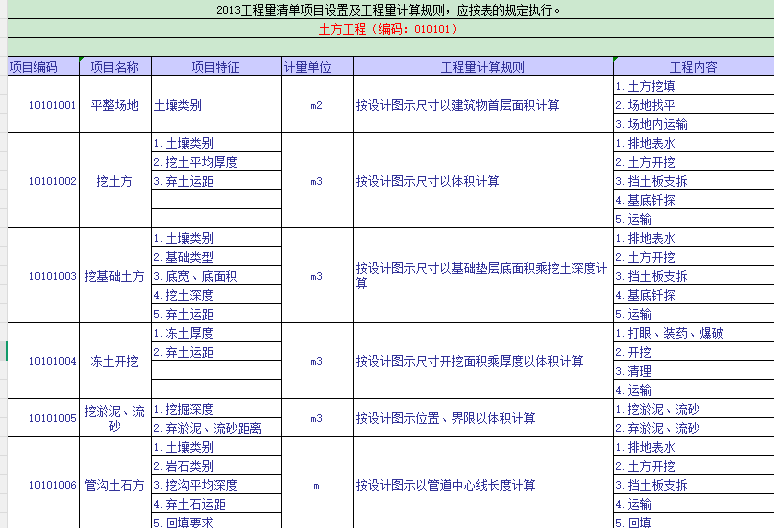Select the 计量单位 header cell
Image resolution: width=774 pixels, height=528 pixels.
coord(317,67)
